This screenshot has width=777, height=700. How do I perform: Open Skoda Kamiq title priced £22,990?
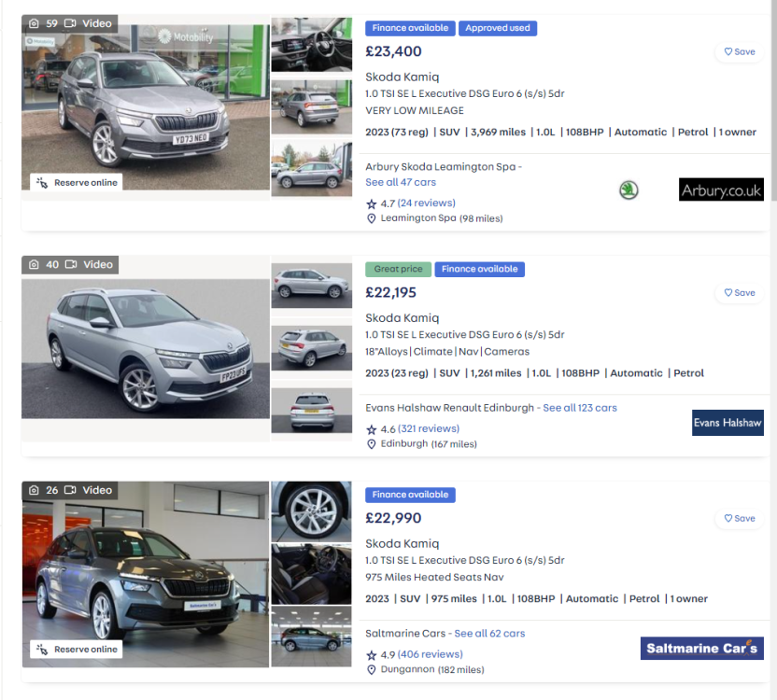pos(403,543)
